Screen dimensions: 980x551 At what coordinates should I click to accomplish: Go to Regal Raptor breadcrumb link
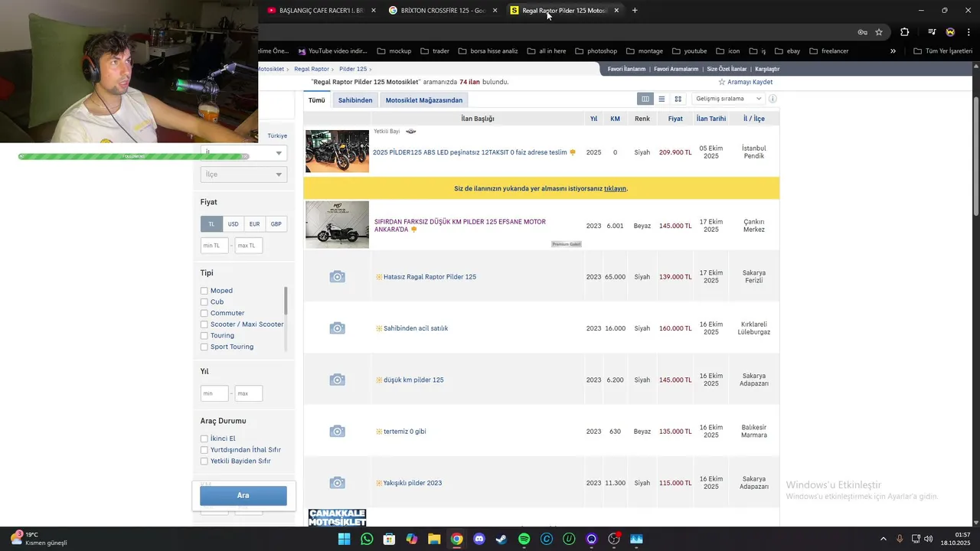[x=312, y=69]
